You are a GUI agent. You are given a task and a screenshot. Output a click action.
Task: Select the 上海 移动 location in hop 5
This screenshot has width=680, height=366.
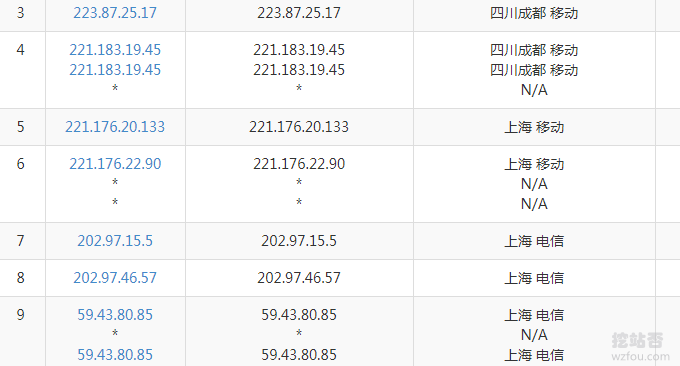tap(534, 127)
